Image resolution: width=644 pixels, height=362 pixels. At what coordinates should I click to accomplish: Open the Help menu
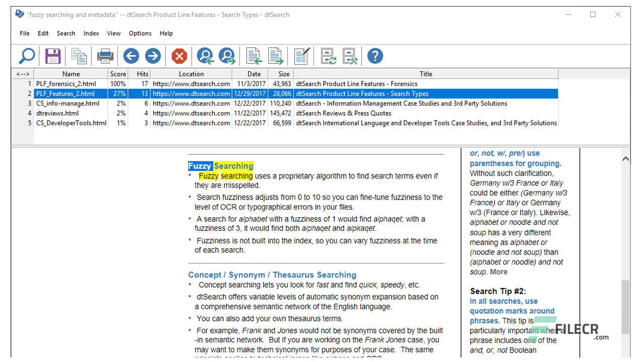pos(166,33)
